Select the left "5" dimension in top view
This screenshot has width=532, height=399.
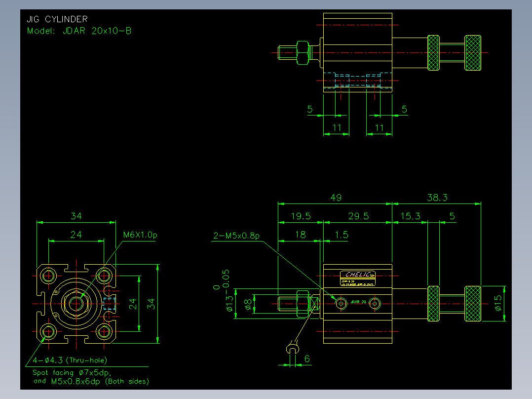(x=310, y=109)
